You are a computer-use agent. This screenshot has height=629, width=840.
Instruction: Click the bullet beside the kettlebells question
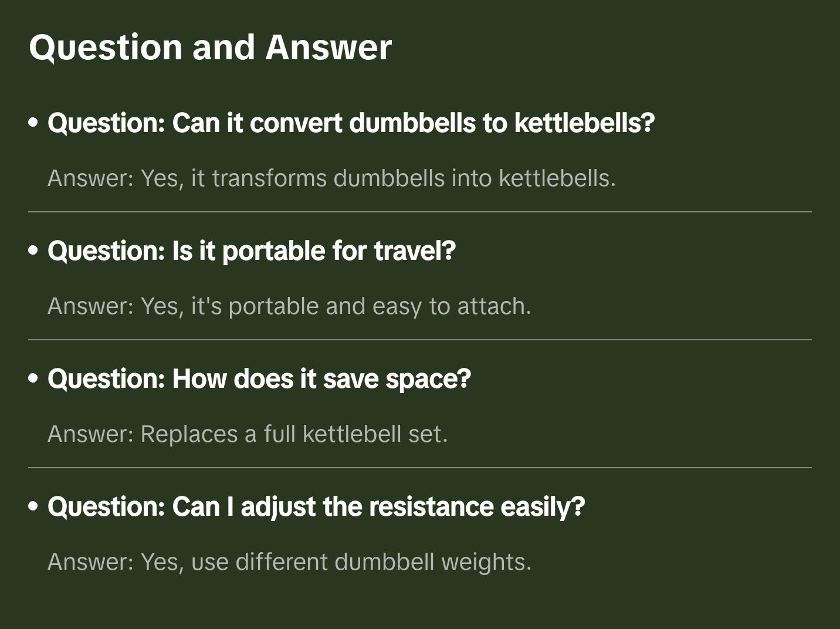click(33, 123)
